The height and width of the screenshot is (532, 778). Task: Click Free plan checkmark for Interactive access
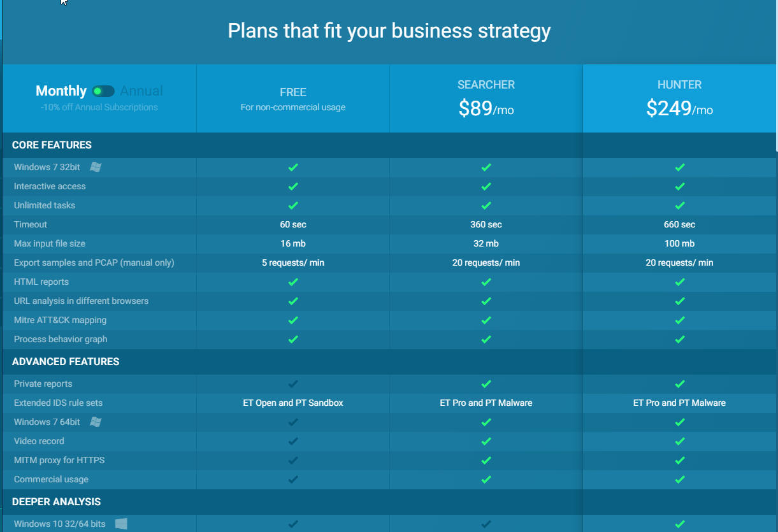click(x=293, y=186)
